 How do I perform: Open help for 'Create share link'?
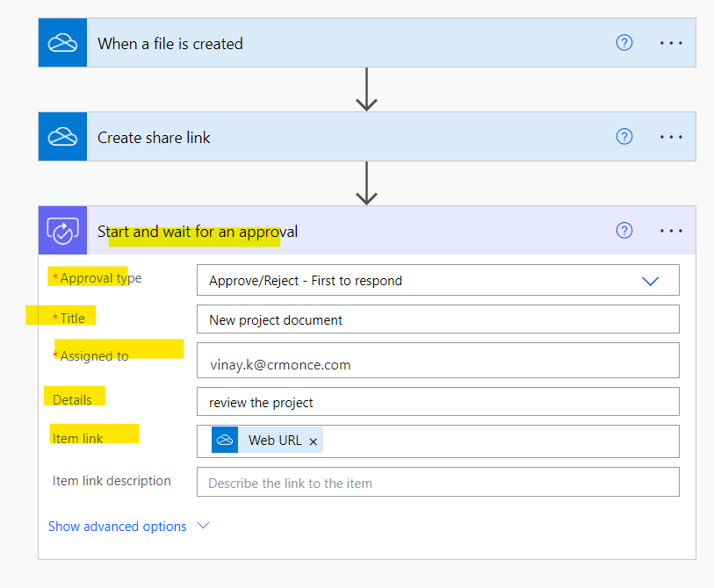pyautogui.click(x=624, y=137)
